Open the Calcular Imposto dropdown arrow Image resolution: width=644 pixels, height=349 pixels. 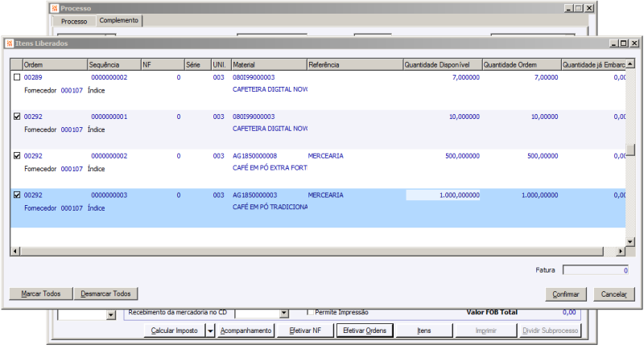click(210, 331)
